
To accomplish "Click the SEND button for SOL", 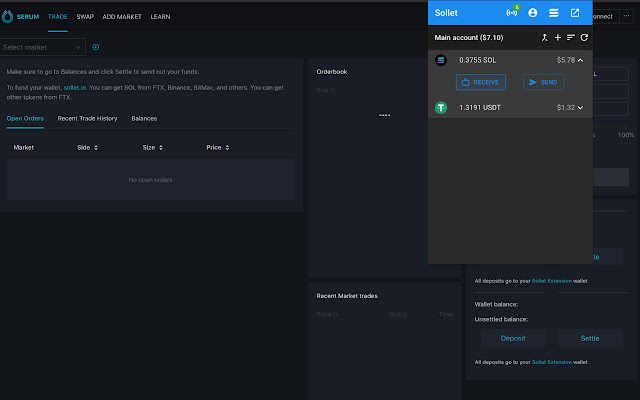I will [x=544, y=82].
